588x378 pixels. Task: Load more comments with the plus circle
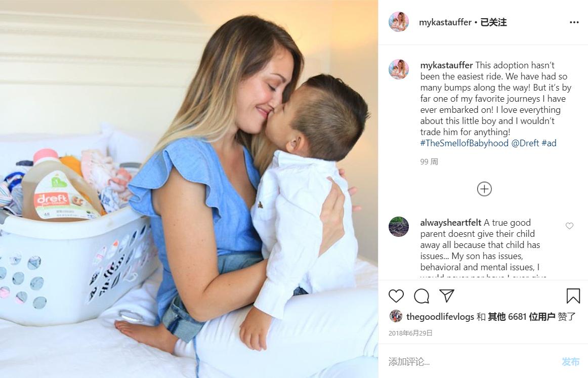pyautogui.click(x=484, y=189)
